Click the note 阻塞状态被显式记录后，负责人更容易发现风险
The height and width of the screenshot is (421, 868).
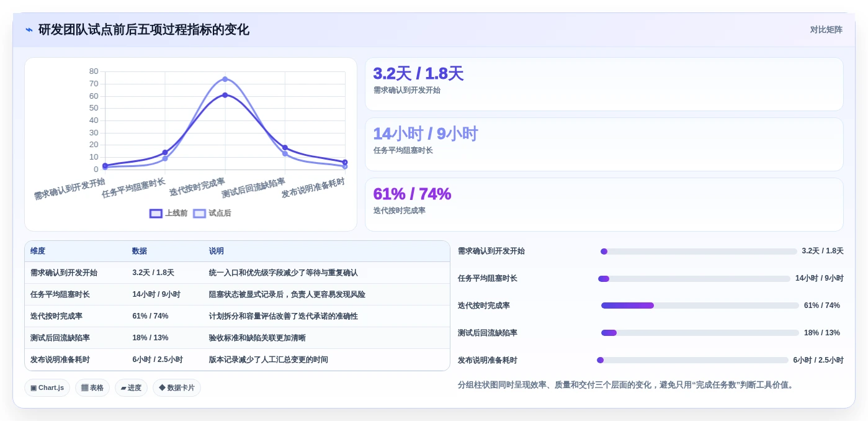coord(287,294)
